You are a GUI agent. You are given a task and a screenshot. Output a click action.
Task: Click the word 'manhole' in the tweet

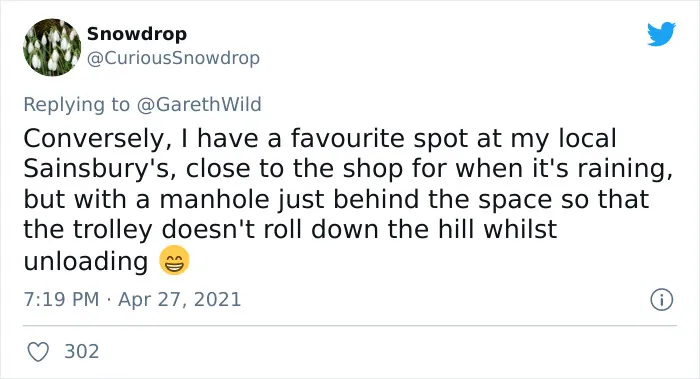[x=215, y=199]
